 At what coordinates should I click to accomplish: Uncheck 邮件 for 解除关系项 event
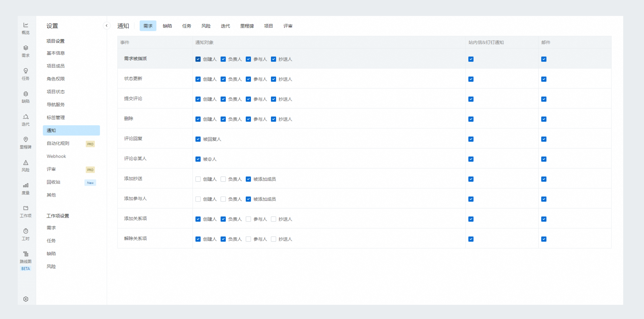point(544,239)
